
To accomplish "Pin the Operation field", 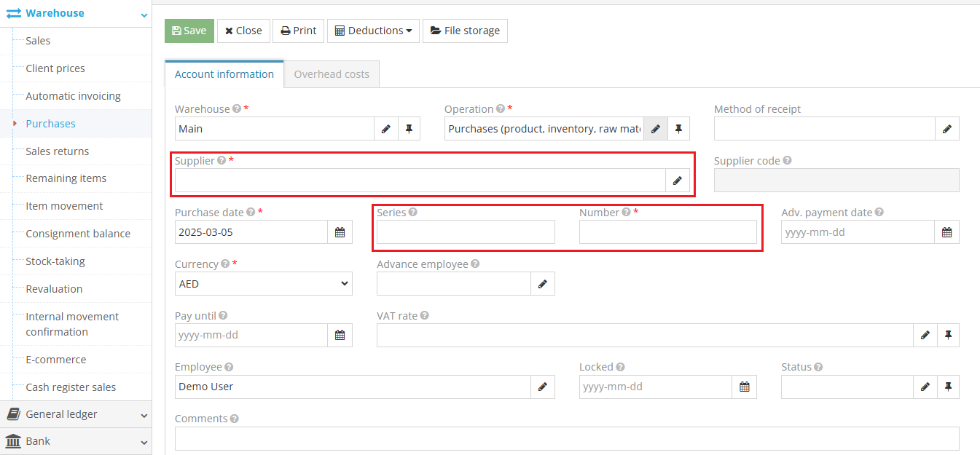I will tap(678, 128).
